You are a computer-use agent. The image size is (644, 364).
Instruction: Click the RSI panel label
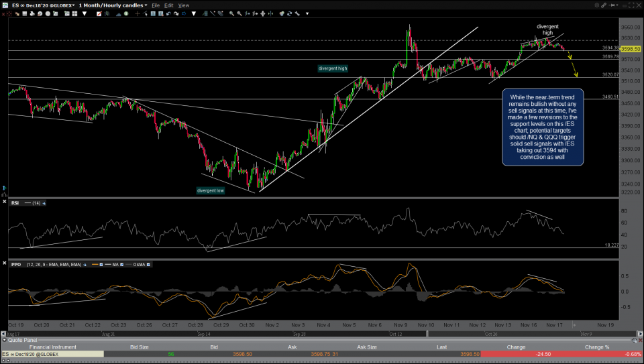tap(15, 203)
